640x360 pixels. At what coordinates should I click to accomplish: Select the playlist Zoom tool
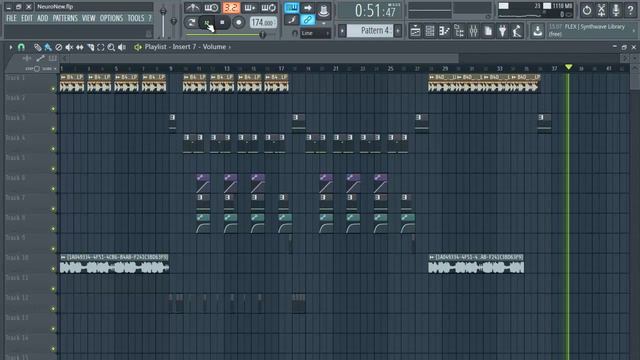coord(111,47)
